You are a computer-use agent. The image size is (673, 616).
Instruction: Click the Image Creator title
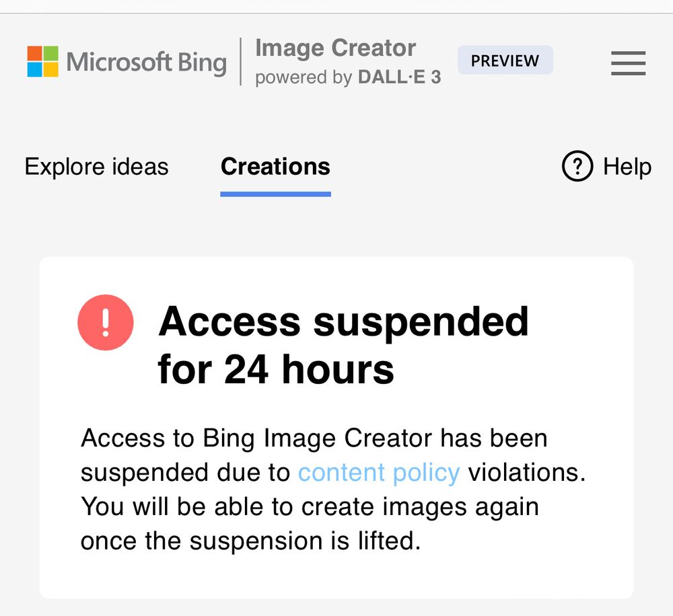334,48
